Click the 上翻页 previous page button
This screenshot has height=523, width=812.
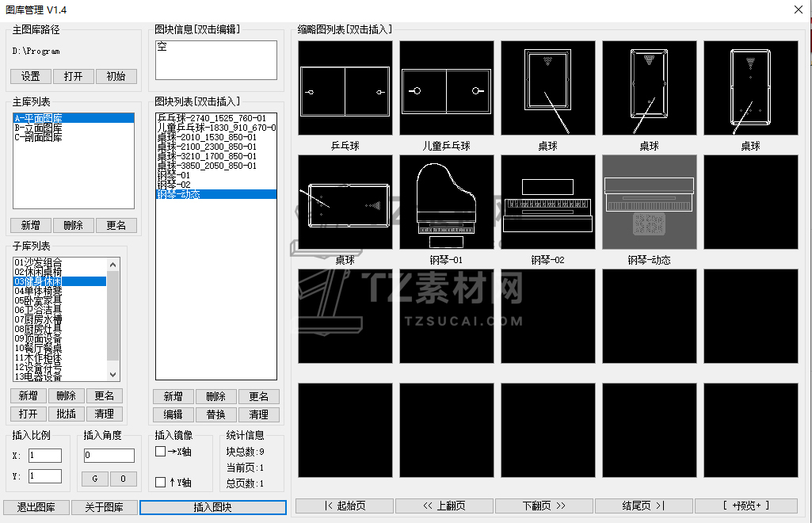[x=444, y=506]
